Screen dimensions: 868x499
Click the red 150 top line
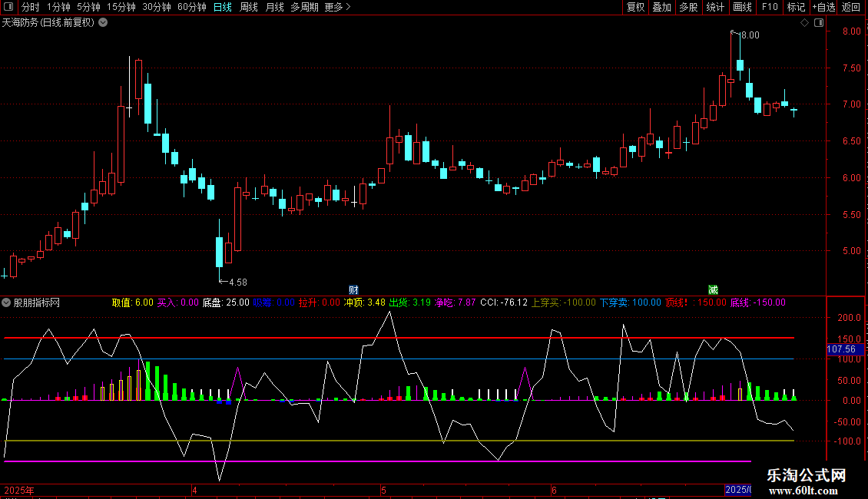(399, 338)
